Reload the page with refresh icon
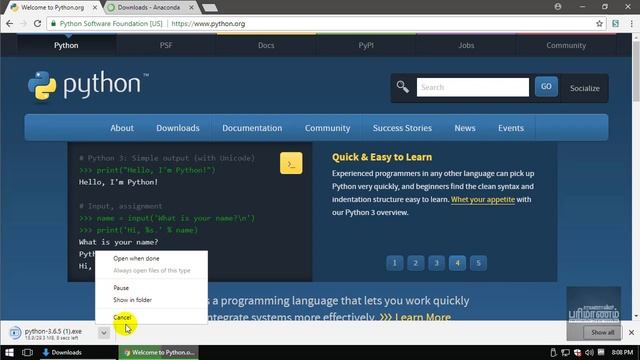 click(37, 24)
